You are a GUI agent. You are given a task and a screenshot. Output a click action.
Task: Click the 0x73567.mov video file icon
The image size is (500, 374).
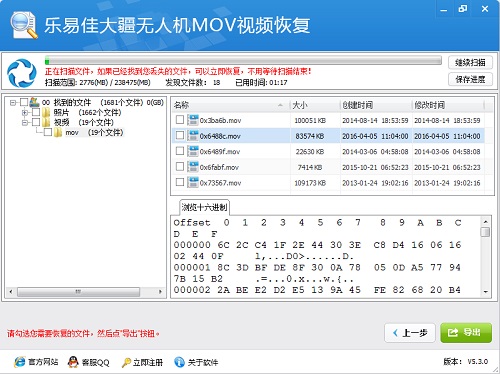(193, 182)
